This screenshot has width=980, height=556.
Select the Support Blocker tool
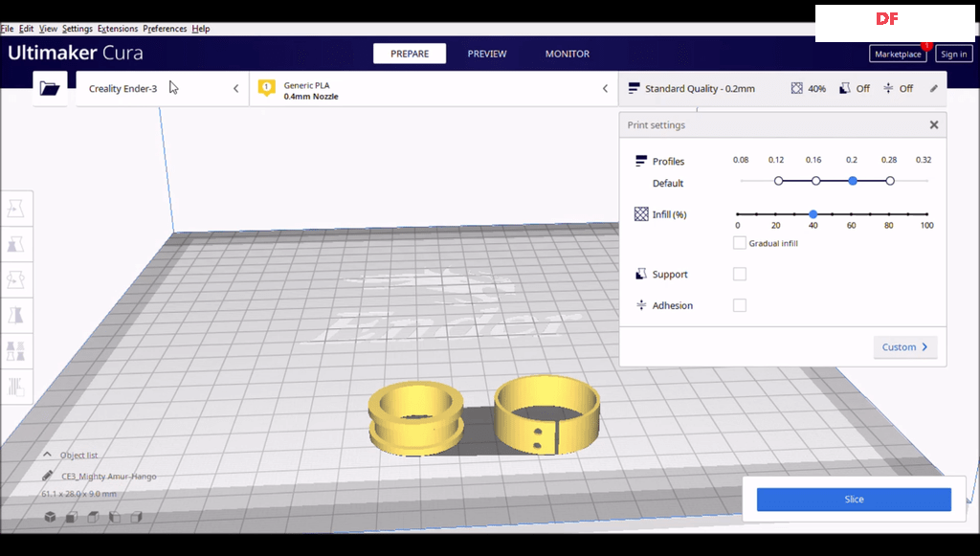point(15,387)
